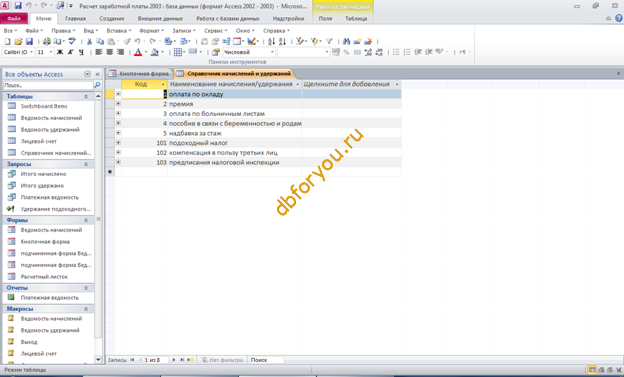Click the gridlines icon

178,52
